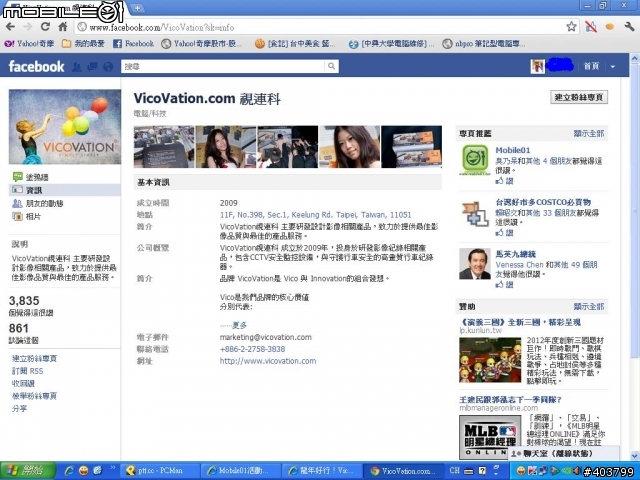Click the browser forward arrow
Image resolution: width=640 pixels, height=480 pixels.
28,27
